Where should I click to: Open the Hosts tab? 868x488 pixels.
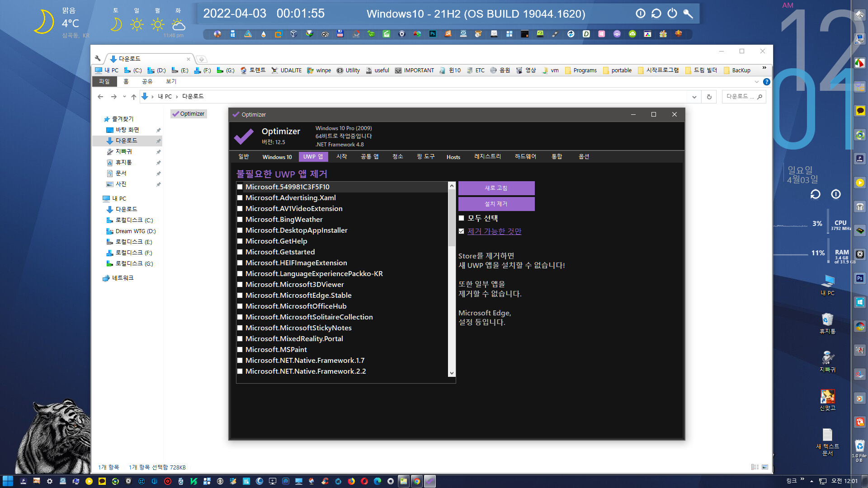coord(453,157)
